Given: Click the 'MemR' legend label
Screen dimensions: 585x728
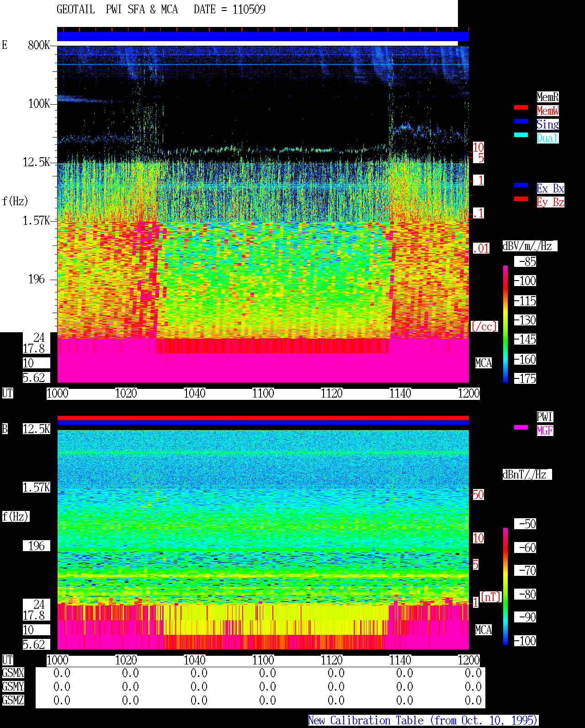Looking at the screenshot, I should (x=548, y=97).
